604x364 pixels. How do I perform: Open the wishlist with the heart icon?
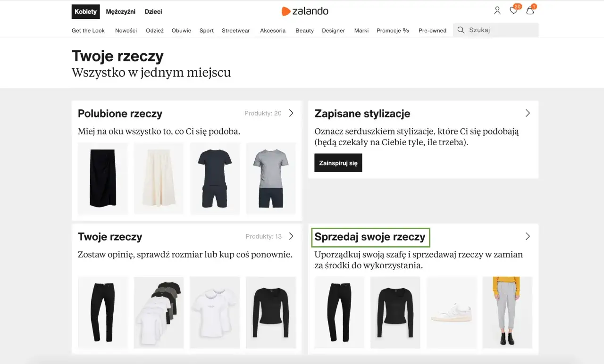[513, 10]
